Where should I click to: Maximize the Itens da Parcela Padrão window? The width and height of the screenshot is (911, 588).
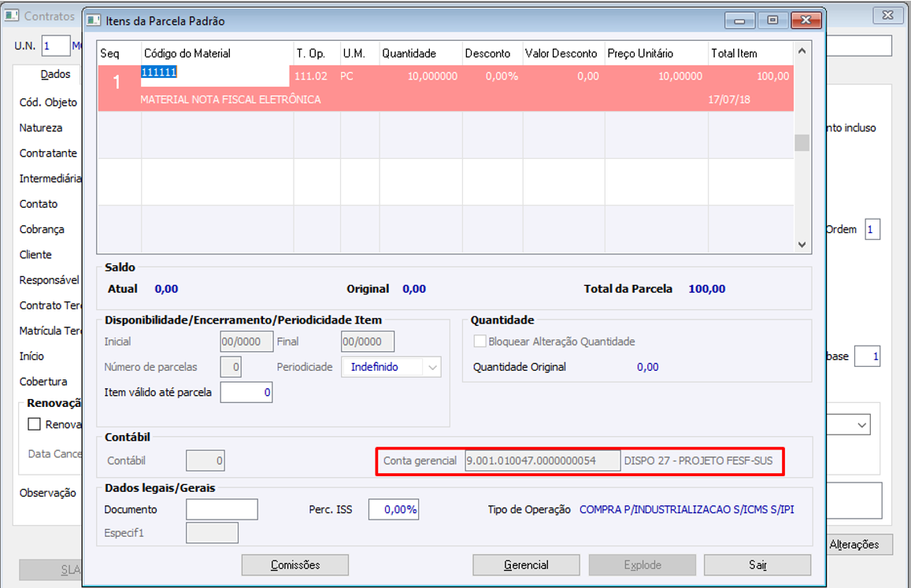tap(772, 20)
